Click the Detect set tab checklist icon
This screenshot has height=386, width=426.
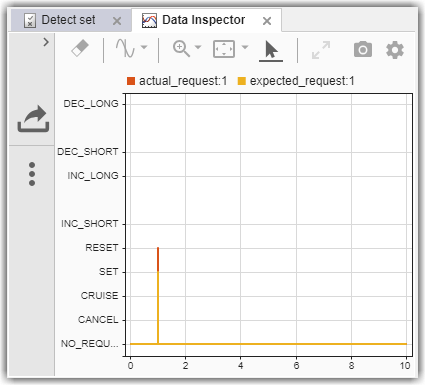click(30, 21)
